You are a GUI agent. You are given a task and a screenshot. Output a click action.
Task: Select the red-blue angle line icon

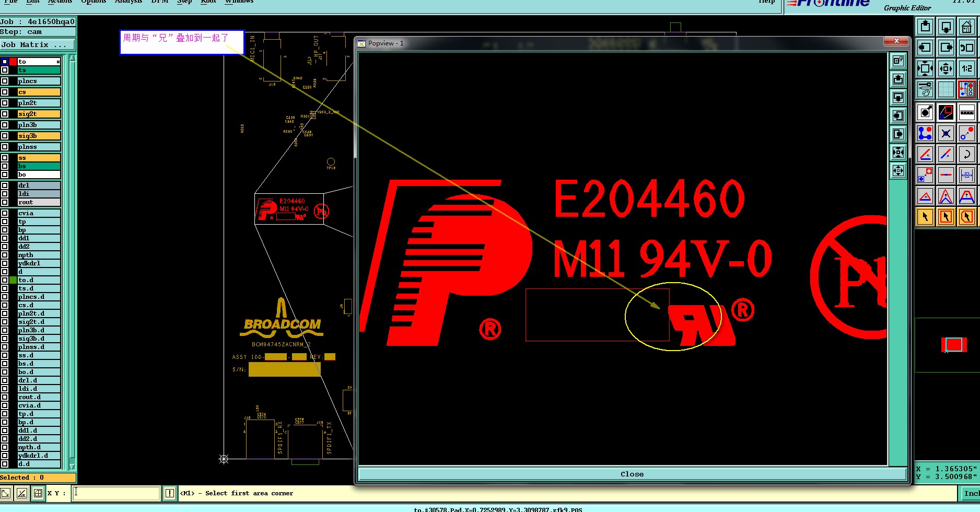click(925, 154)
